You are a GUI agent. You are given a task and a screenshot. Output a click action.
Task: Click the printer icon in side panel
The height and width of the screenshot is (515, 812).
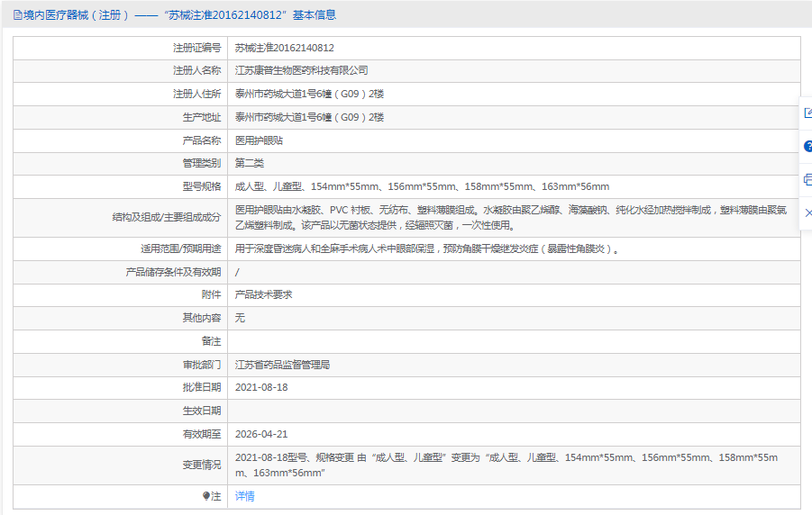coord(807,179)
